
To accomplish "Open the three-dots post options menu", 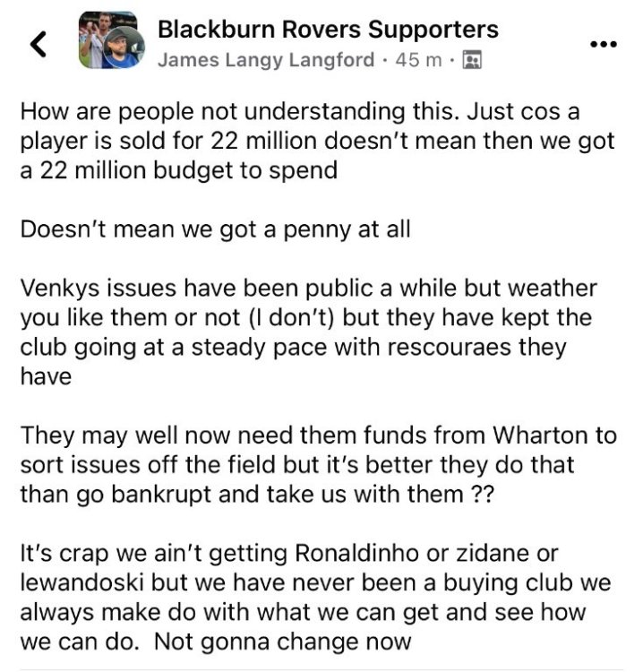I will coord(602,44).
